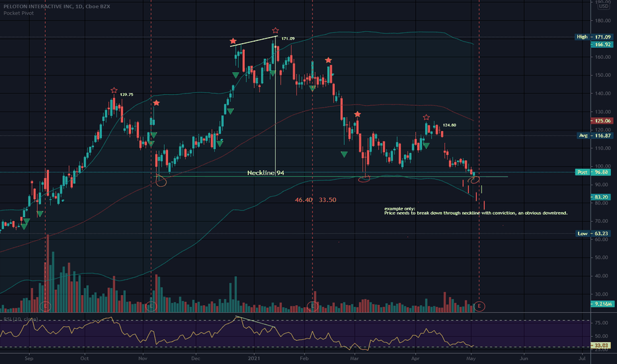This screenshot has width=617, height=364.
Task: Click the Avg 116.87 price label
Action: tap(594, 136)
